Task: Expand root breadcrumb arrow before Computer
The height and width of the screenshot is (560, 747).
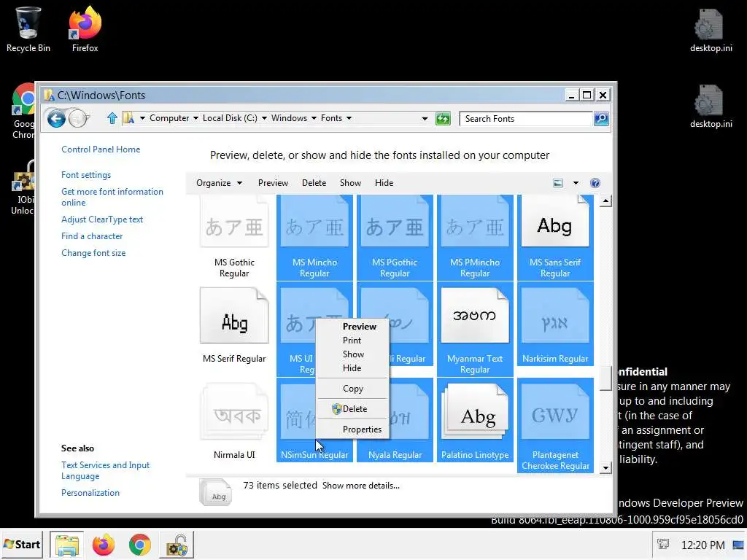Action: 142,118
